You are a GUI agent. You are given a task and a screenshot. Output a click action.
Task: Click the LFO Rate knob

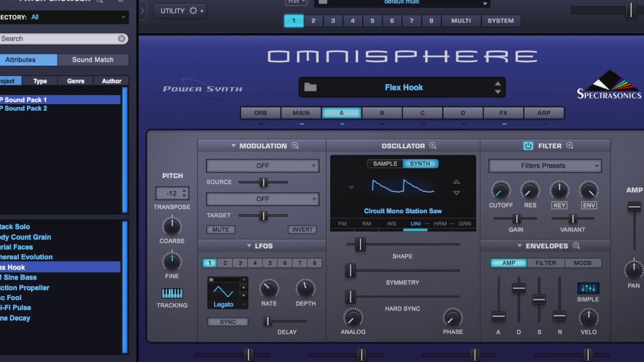point(269,289)
